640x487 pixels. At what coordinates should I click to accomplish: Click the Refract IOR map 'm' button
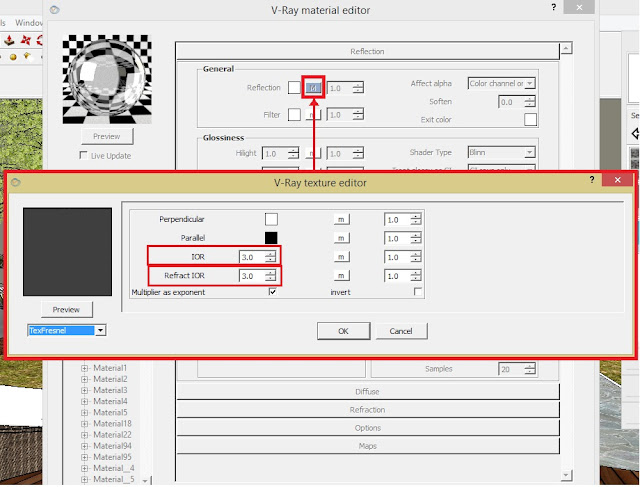[x=341, y=276]
